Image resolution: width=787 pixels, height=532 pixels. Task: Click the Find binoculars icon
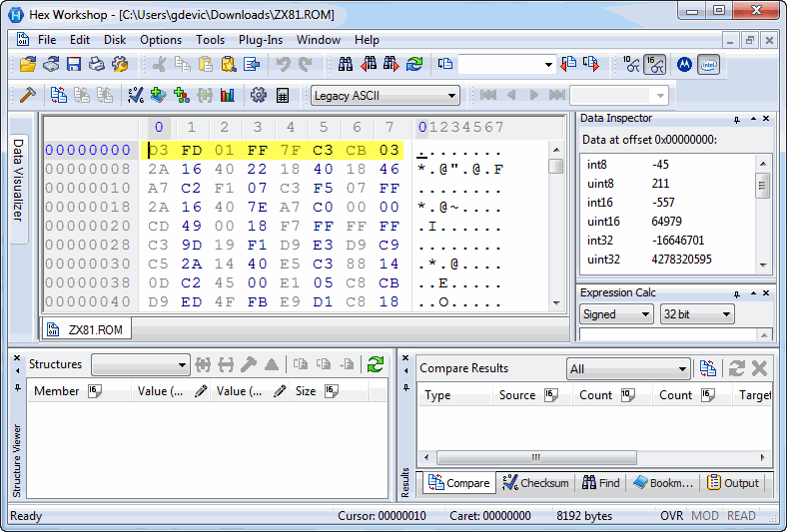pos(346,64)
